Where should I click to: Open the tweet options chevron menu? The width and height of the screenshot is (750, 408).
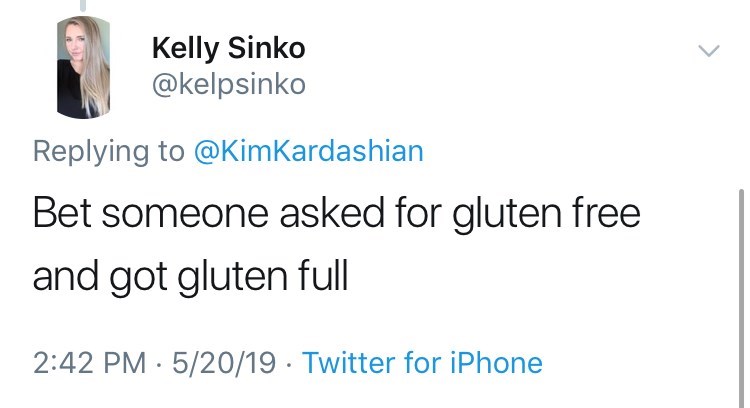[707, 50]
